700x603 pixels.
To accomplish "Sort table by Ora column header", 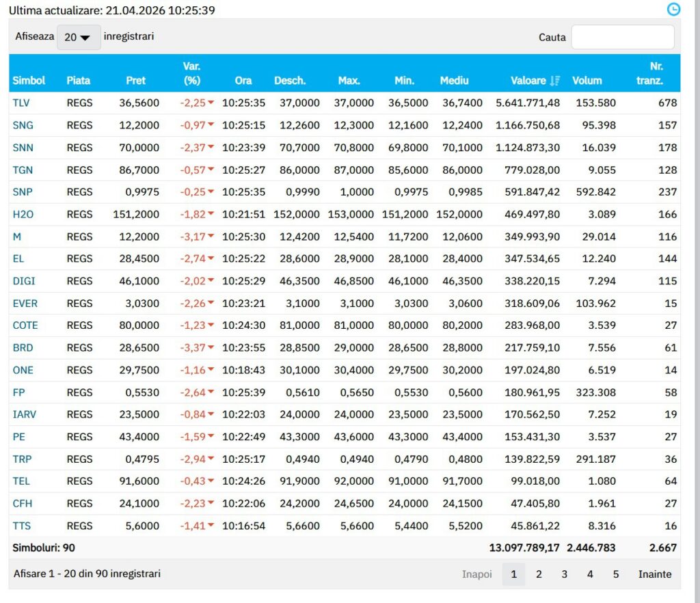I will tap(243, 81).
